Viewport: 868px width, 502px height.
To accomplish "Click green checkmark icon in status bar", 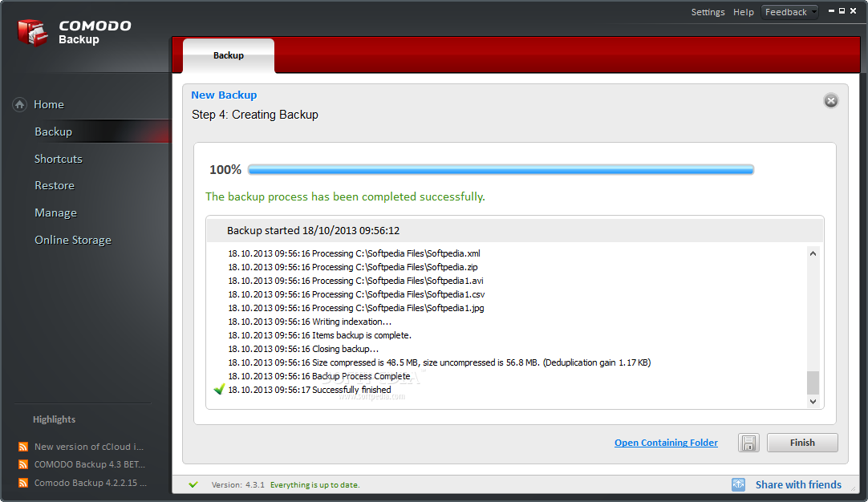I will pos(193,484).
